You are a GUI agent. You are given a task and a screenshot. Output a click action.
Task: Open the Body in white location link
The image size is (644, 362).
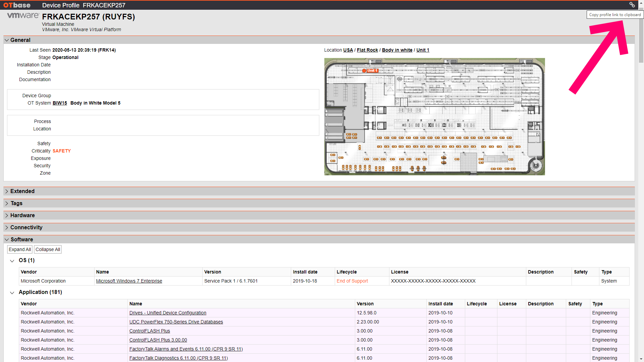(397, 50)
